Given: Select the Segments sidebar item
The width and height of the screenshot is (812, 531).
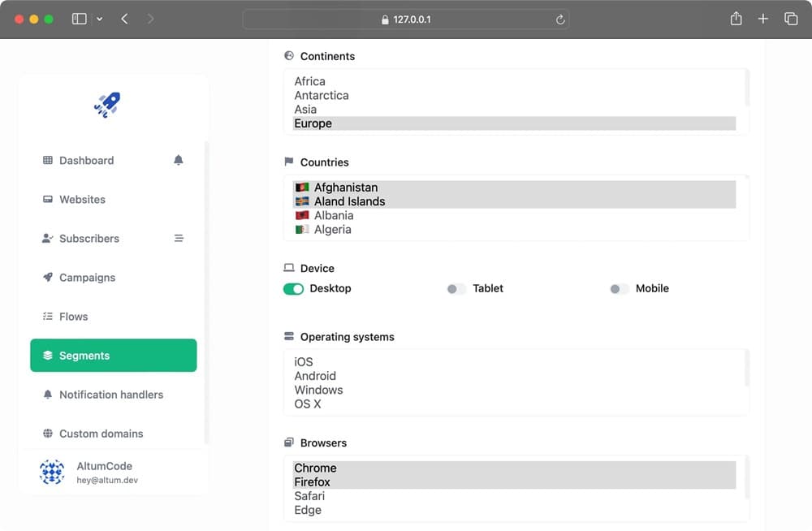Looking at the screenshot, I should point(114,356).
